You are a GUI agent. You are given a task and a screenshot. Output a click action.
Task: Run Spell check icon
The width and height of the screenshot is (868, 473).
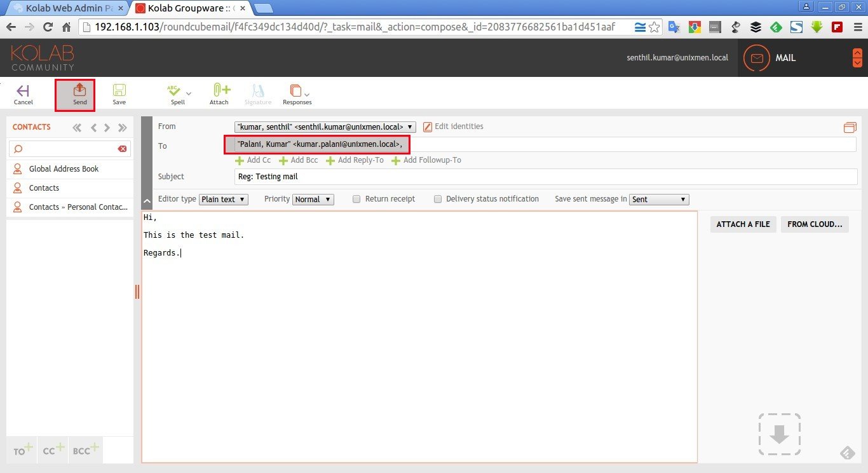[175, 91]
